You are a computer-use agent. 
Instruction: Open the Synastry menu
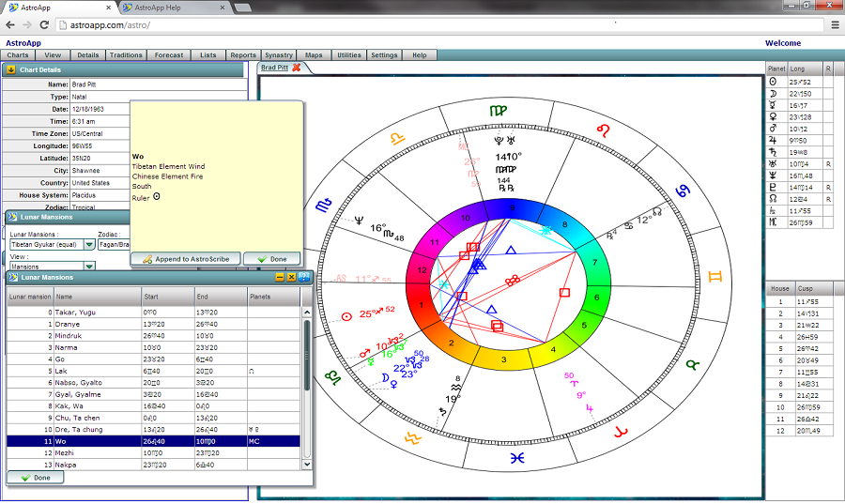[x=278, y=55]
